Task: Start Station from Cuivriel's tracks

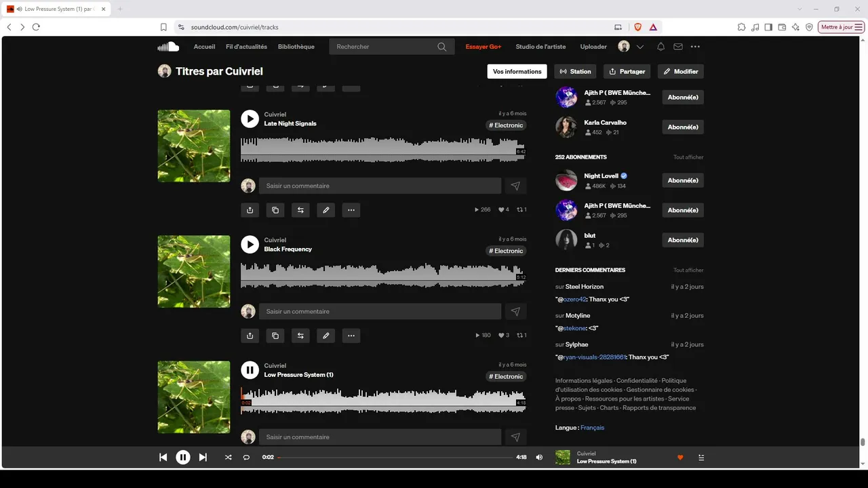Action: 576,71
